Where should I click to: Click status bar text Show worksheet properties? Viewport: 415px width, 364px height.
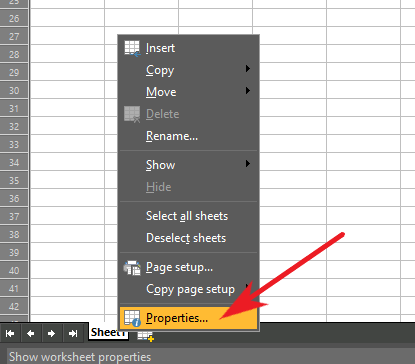tap(80, 357)
